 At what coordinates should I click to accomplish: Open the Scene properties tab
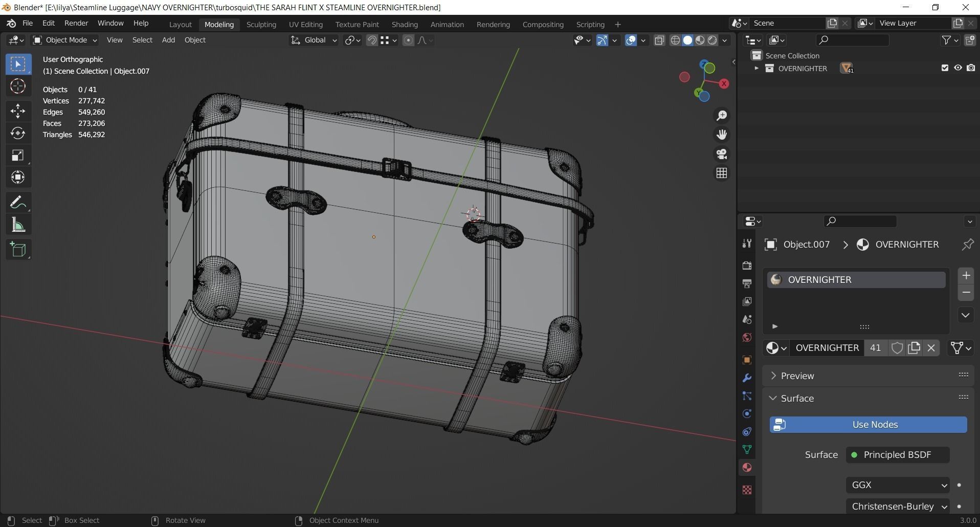pos(747,319)
